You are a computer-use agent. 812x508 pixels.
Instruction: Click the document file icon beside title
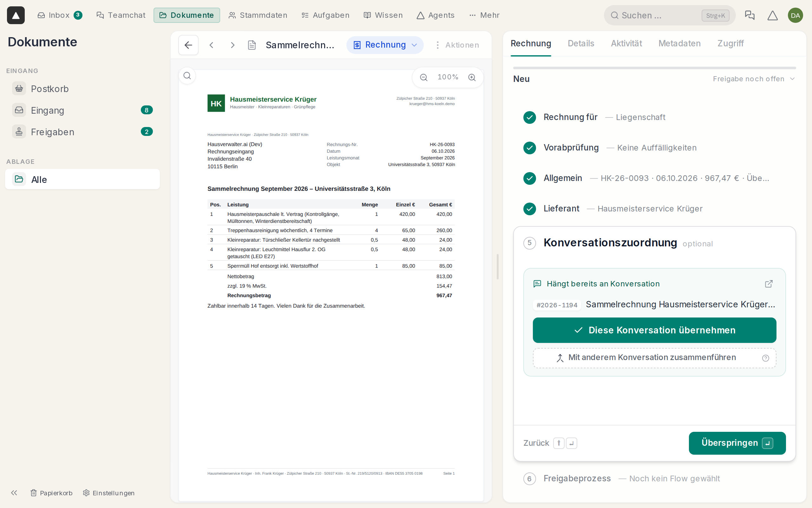(252, 45)
